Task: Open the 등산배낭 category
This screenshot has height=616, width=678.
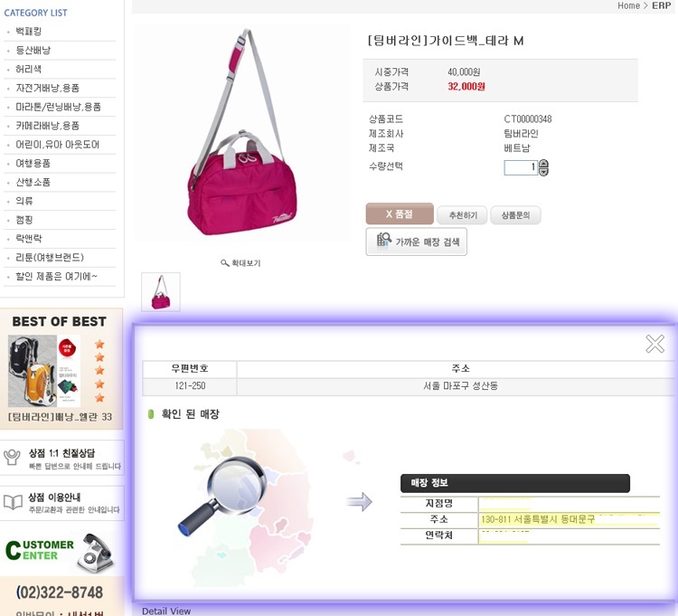Action: tap(33, 50)
